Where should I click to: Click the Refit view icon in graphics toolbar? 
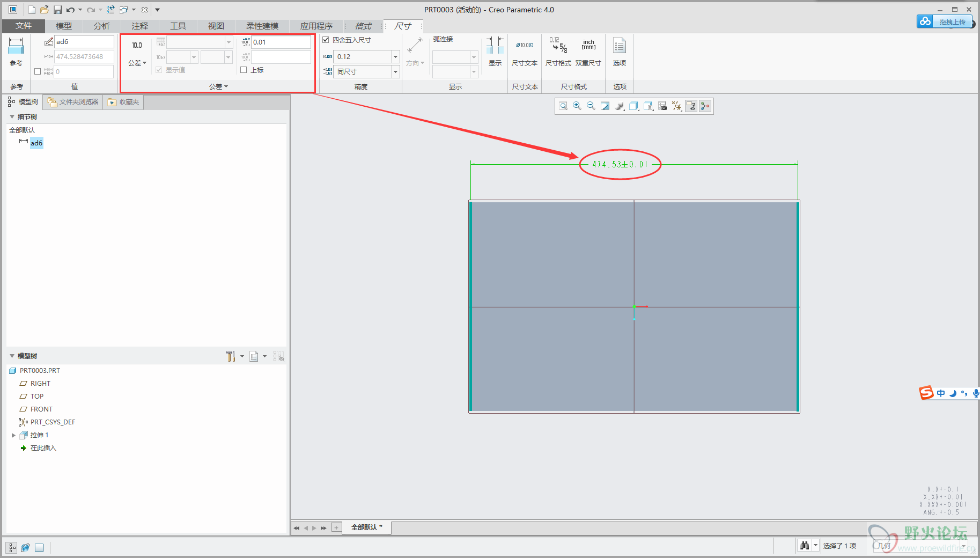[x=563, y=106]
